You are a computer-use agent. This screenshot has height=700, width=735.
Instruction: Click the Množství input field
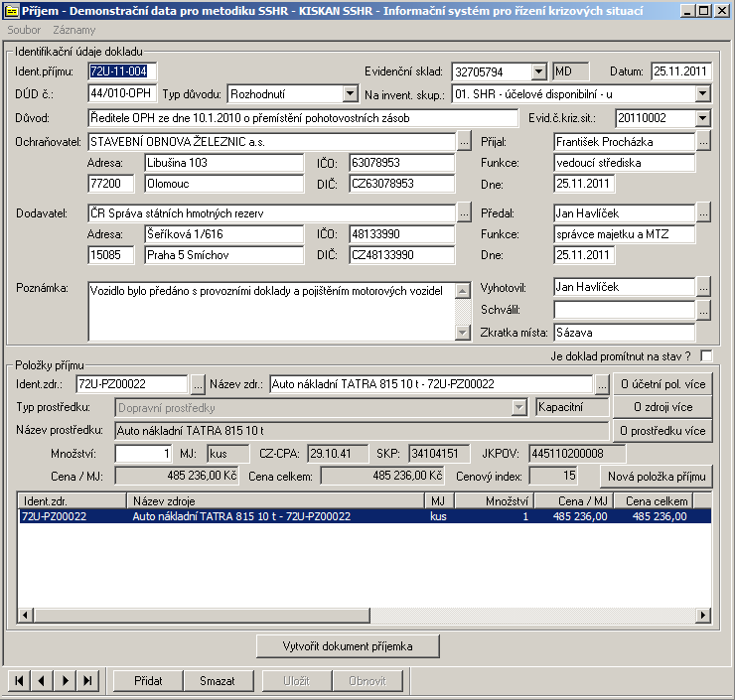(143, 454)
